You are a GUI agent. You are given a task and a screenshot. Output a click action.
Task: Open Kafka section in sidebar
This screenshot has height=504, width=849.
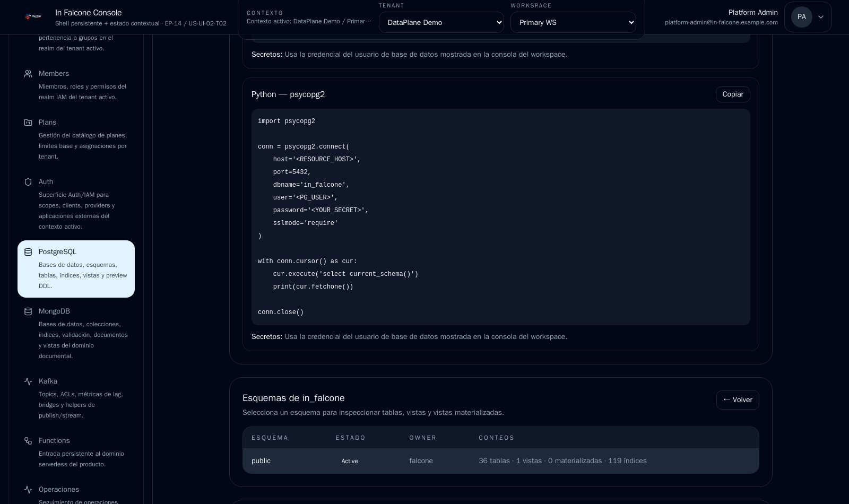(76, 398)
